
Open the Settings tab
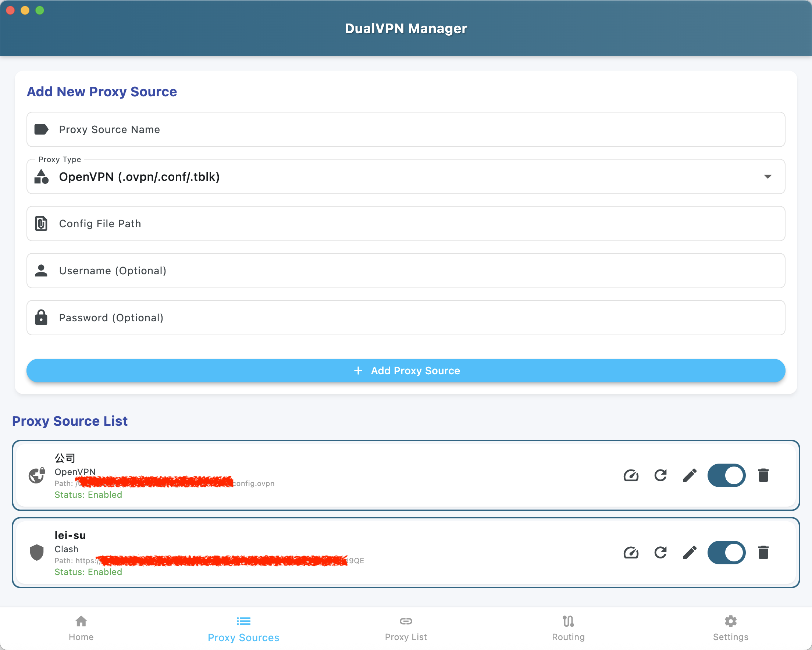coord(730,628)
